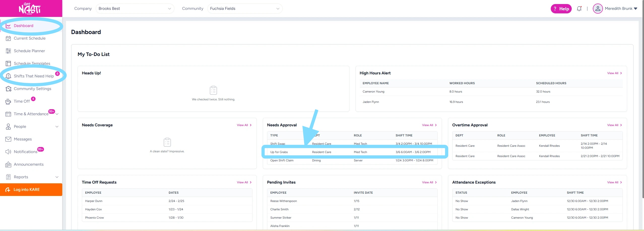Click the Log into KARE button

point(31,190)
